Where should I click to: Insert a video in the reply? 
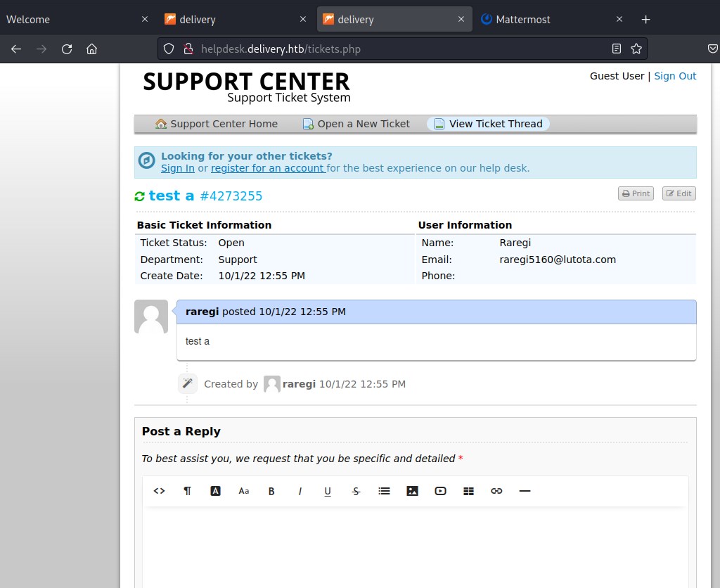pyautogui.click(x=441, y=491)
